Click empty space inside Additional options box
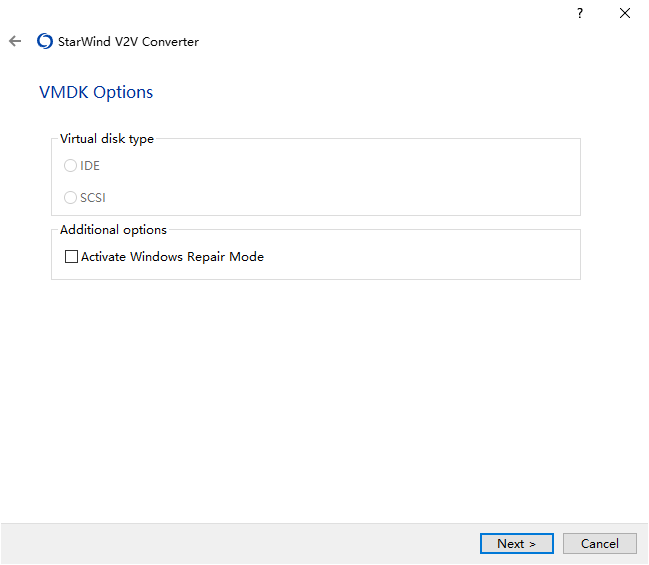 click(414, 257)
